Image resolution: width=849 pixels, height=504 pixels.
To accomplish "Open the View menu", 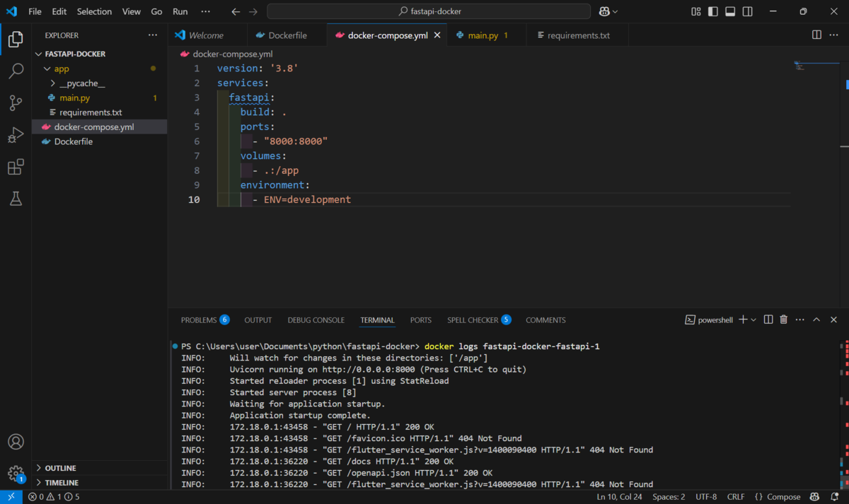I will pyautogui.click(x=132, y=11).
